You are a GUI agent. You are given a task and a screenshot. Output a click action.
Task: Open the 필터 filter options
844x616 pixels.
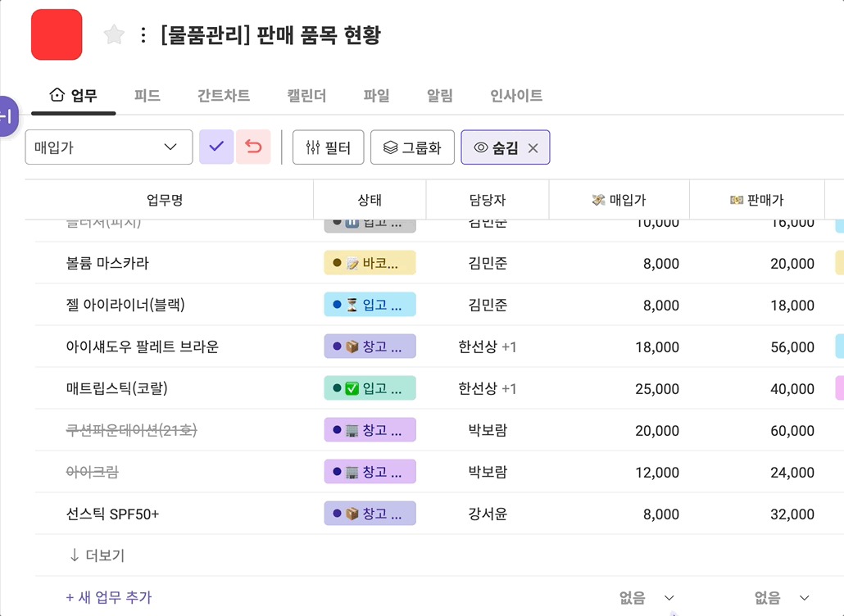(328, 147)
